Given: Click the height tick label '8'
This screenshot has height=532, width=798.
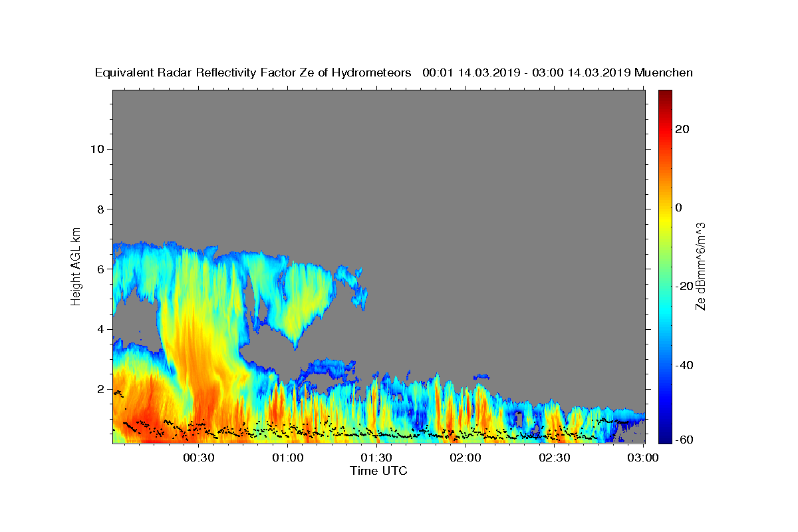Looking at the screenshot, I should tap(100, 209).
